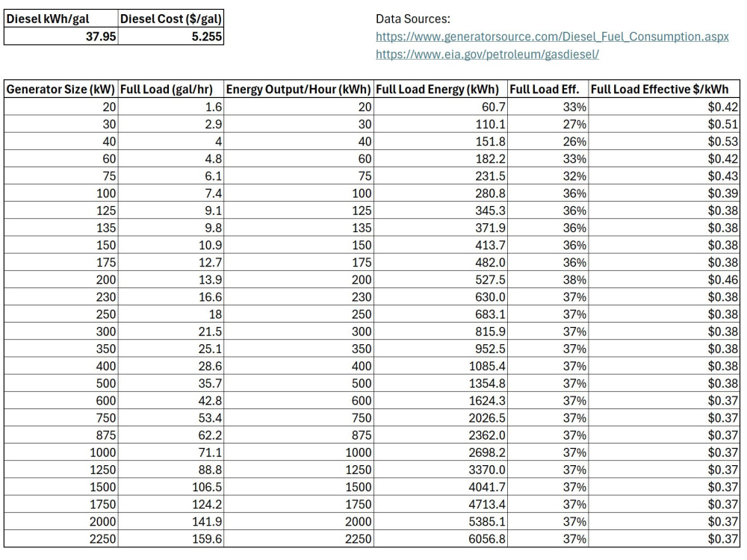The width and height of the screenshot is (747, 560).
Task: Click the 2698.2 full load energy cell
Action: click(441, 452)
